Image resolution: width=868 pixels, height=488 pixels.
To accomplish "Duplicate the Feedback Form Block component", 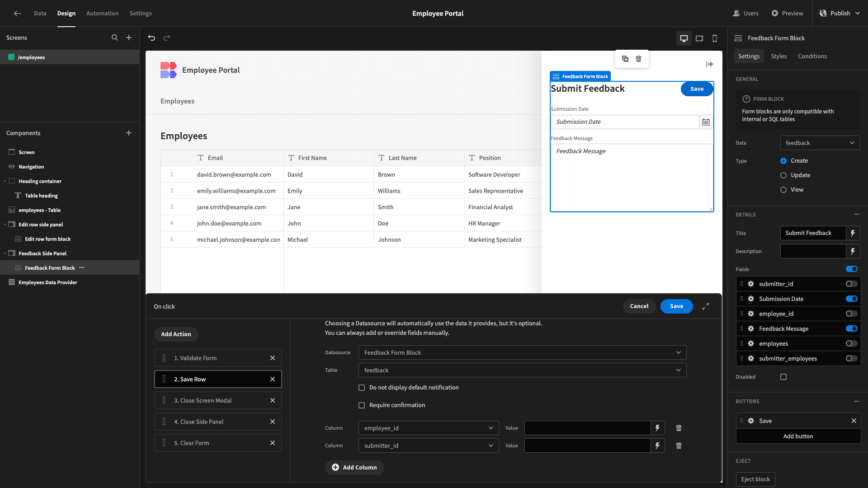I will [x=625, y=59].
